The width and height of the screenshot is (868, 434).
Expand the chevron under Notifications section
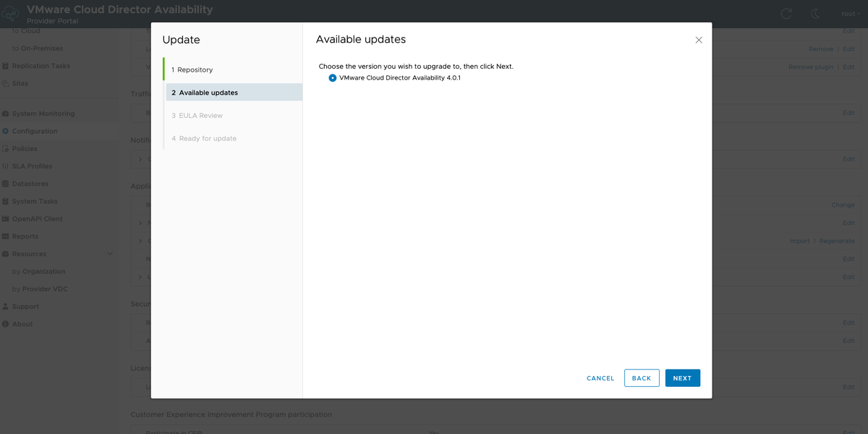(x=140, y=159)
